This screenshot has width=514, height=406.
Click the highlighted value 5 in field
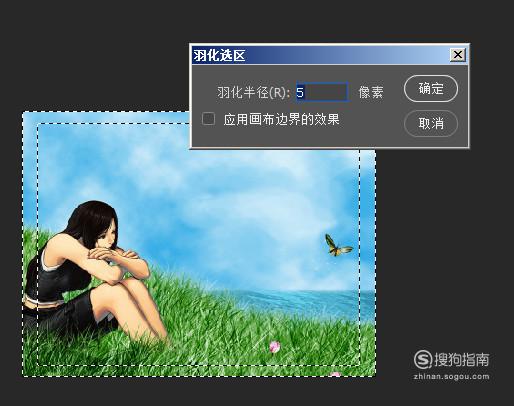pyautogui.click(x=300, y=92)
